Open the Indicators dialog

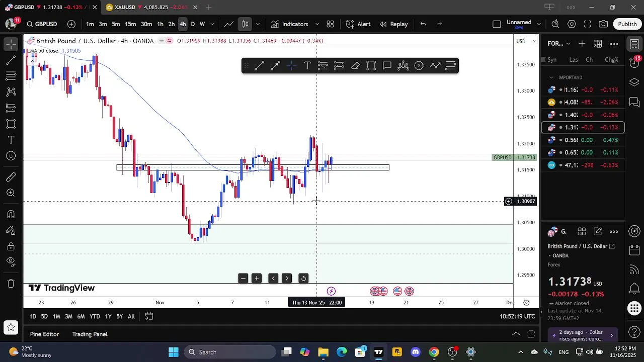pyautogui.click(x=290, y=24)
